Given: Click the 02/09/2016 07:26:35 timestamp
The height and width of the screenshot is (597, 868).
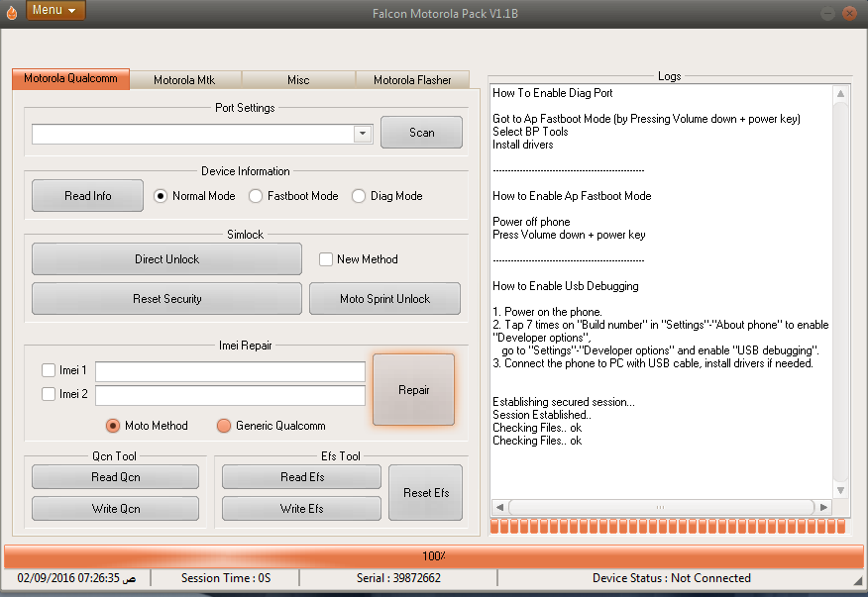Looking at the screenshot, I should tap(76, 578).
